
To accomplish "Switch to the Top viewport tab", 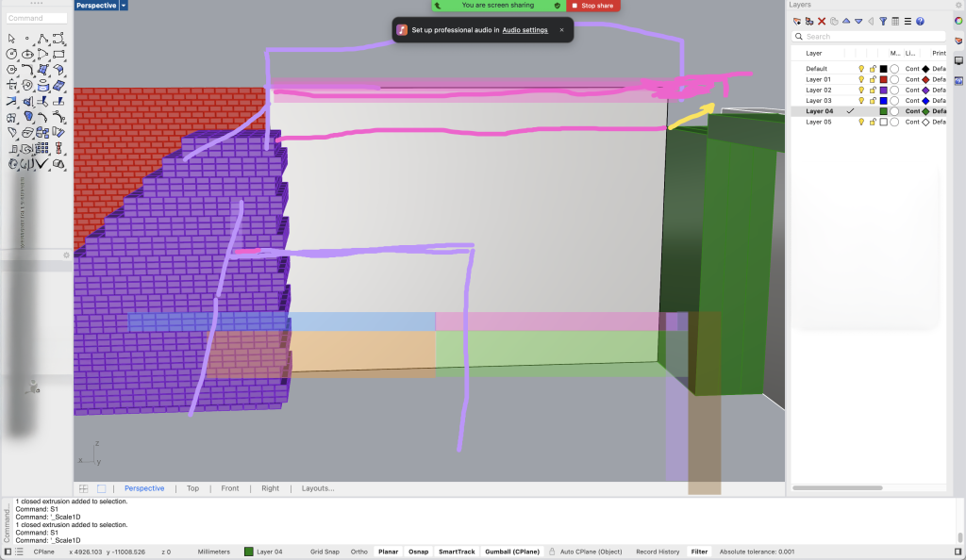I will click(x=192, y=488).
